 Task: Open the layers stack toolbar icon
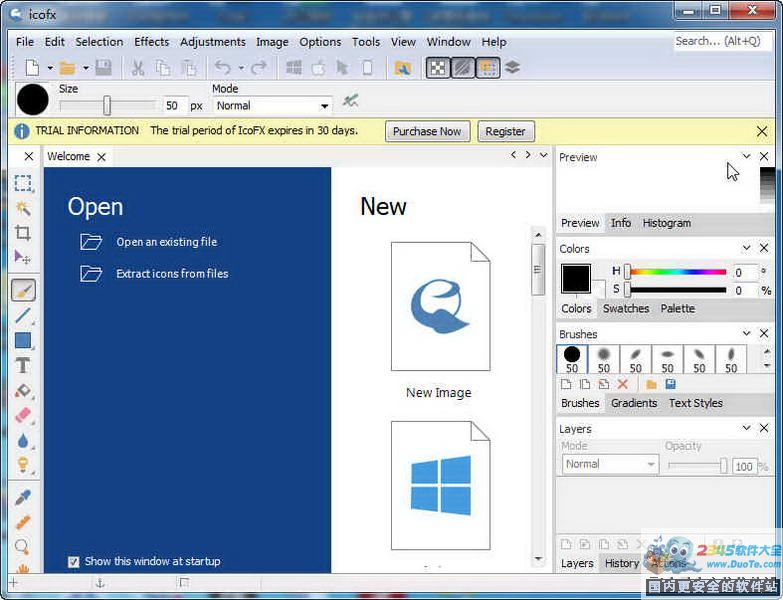point(512,67)
